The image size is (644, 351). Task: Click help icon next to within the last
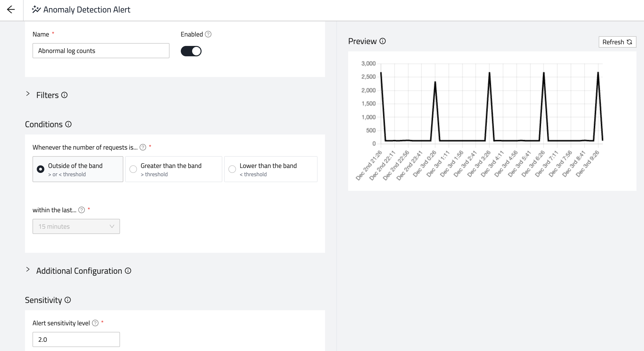click(x=82, y=210)
